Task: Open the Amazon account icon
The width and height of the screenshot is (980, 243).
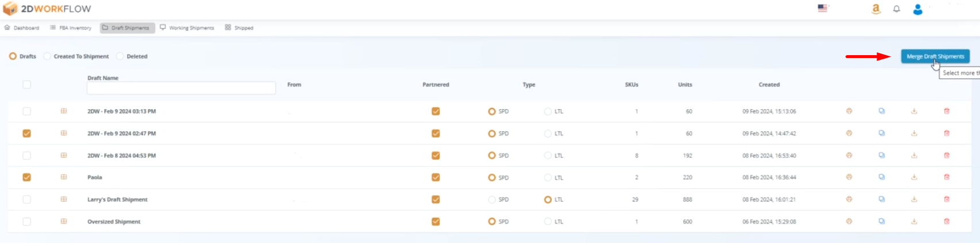Action: point(876,9)
